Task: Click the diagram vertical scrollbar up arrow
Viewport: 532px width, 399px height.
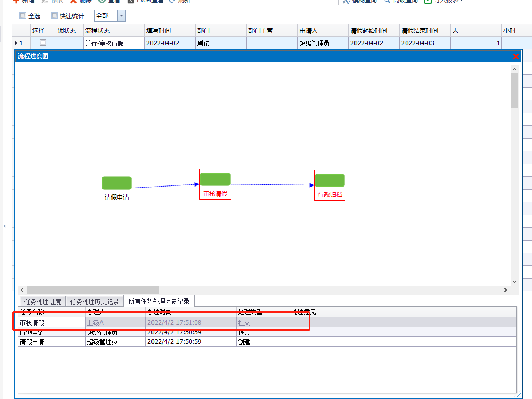Action: point(514,69)
